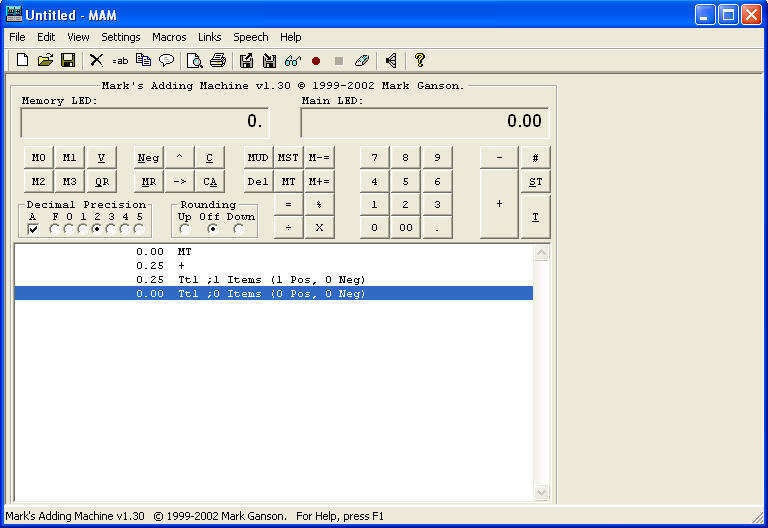
Task: Click the MUD button
Action: pos(258,158)
